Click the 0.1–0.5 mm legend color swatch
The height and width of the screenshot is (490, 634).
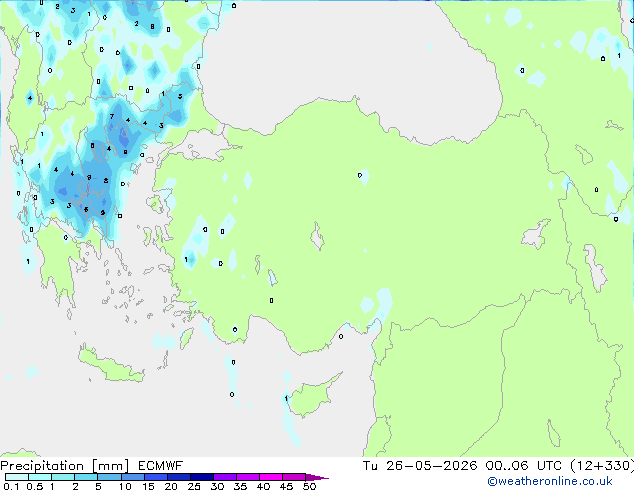(x=17, y=477)
